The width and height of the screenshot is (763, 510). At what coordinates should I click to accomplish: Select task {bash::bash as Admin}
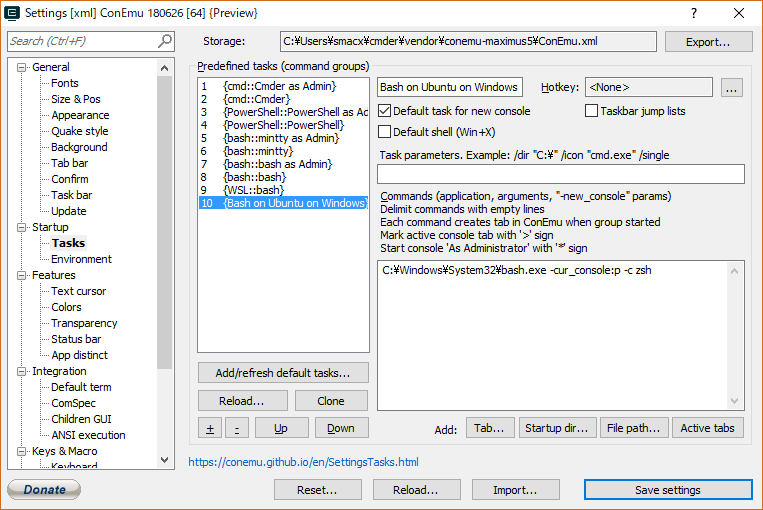[x=283, y=164]
